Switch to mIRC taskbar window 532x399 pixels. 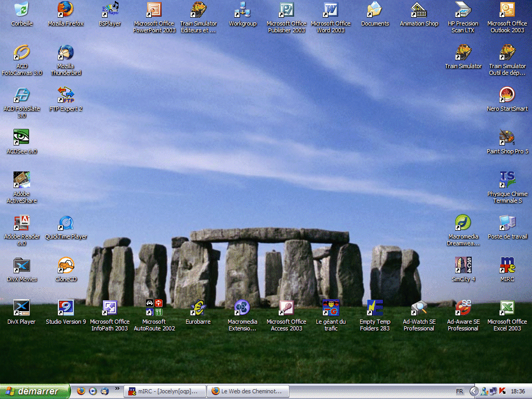pyautogui.click(x=165, y=391)
